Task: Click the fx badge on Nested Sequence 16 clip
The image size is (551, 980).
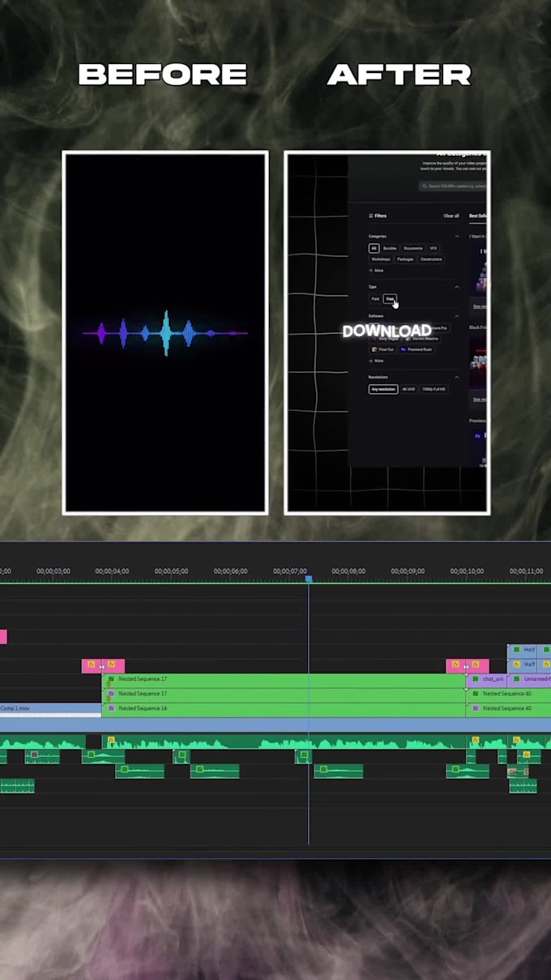Action: [111, 708]
